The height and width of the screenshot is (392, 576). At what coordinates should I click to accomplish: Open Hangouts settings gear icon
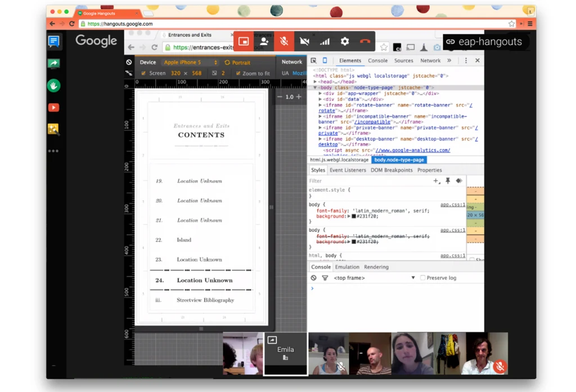[x=345, y=42]
